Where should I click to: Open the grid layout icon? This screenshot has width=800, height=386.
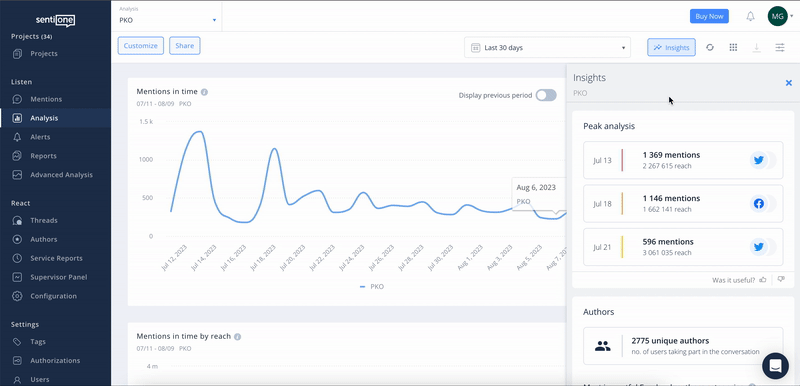pyautogui.click(x=733, y=47)
